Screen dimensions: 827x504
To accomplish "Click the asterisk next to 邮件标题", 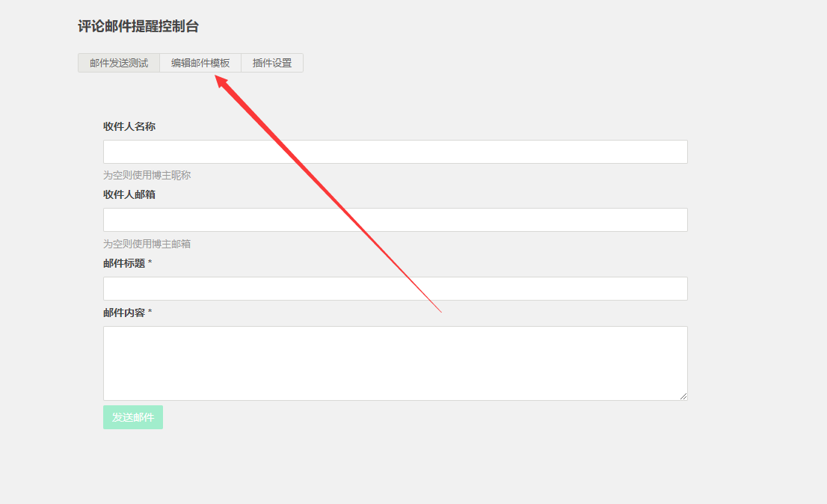I will click(x=151, y=263).
